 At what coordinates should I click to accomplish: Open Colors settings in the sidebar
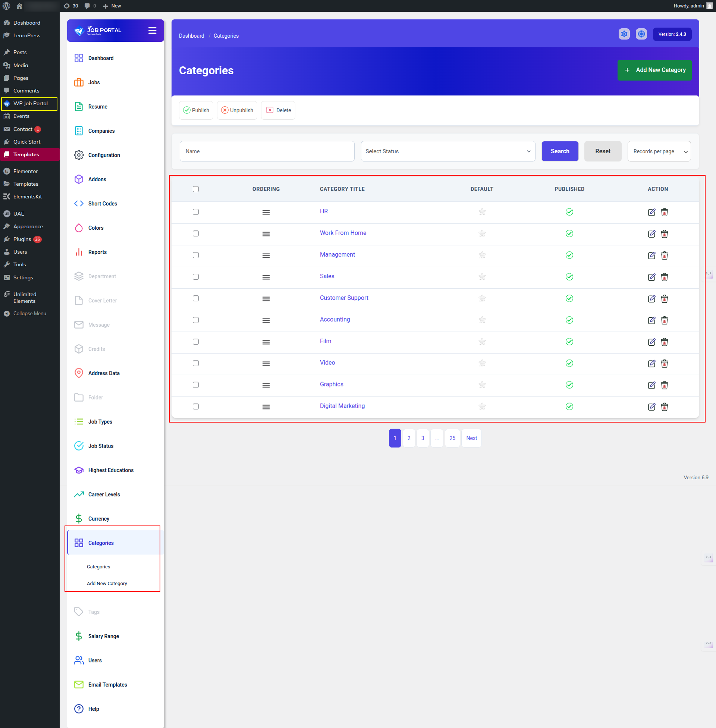point(95,228)
